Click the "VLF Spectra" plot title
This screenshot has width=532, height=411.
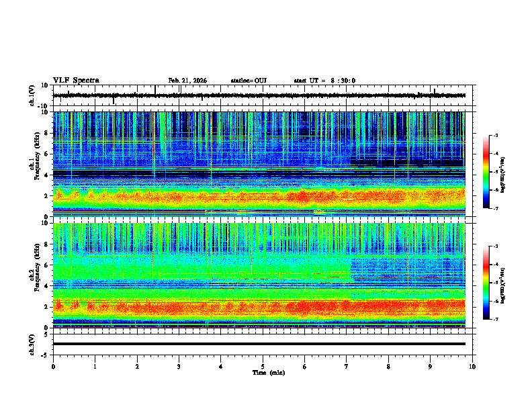76,81
